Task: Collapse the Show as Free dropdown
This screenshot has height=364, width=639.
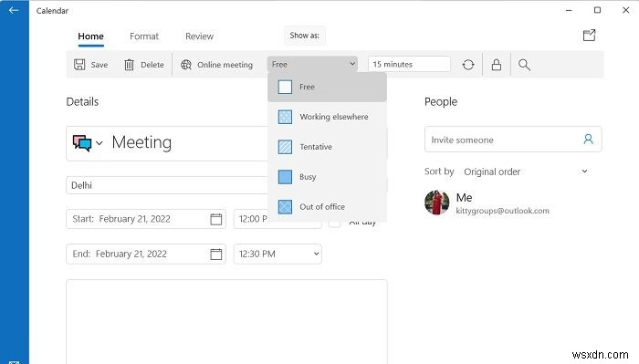Action: coord(312,64)
